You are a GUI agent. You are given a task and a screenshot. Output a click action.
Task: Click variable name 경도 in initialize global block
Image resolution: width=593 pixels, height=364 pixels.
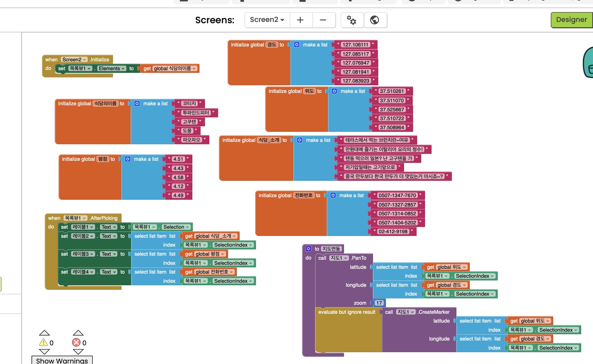(272, 45)
